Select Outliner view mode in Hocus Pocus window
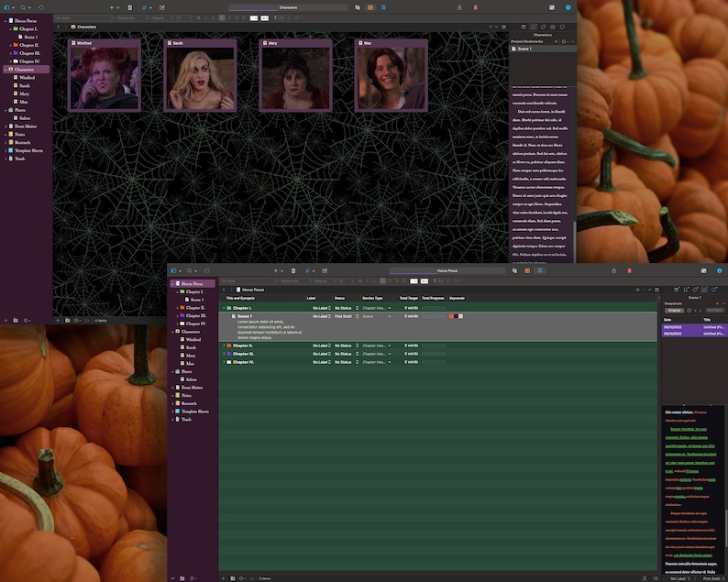This screenshot has height=582, width=728. [x=539, y=270]
